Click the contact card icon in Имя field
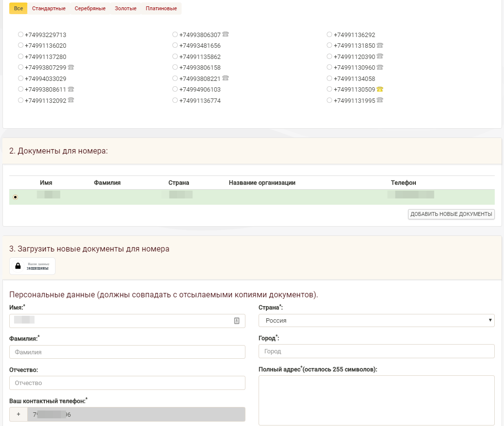 (237, 321)
